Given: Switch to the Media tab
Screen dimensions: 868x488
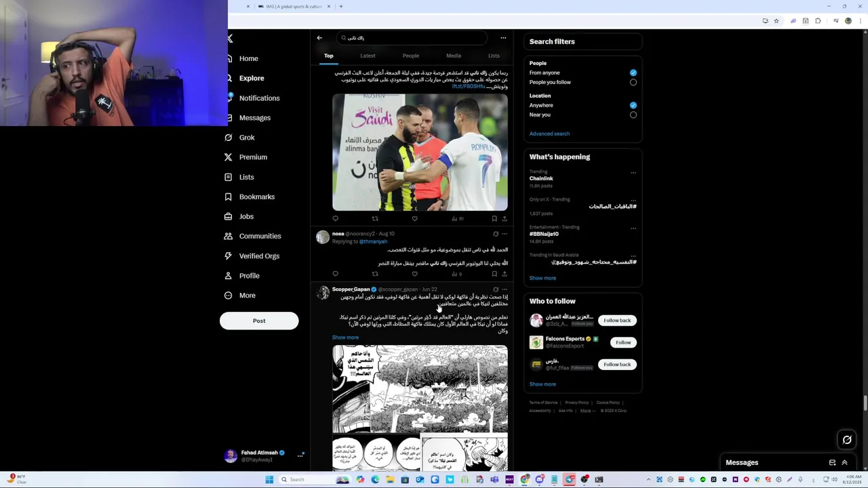Looking at the screenshot, I should point(454,56).
